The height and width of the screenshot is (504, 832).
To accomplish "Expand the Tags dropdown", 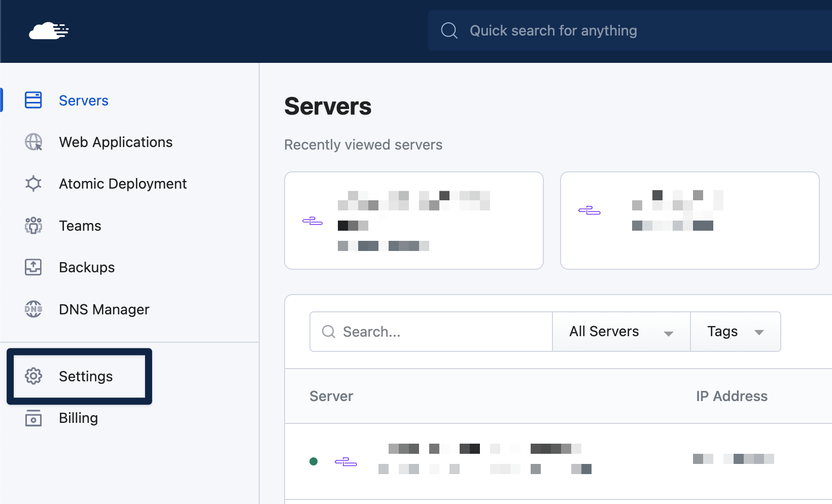I will [735, 332].
